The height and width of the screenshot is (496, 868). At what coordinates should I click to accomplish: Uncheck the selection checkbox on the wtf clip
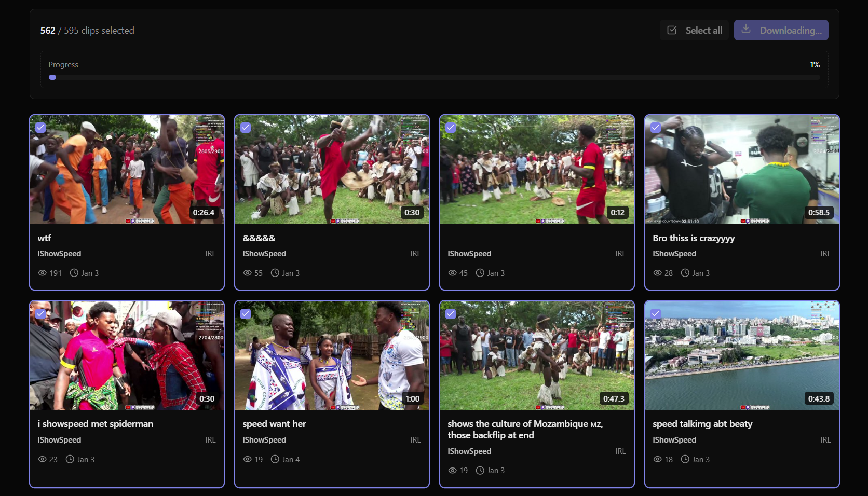click(40, 127)
